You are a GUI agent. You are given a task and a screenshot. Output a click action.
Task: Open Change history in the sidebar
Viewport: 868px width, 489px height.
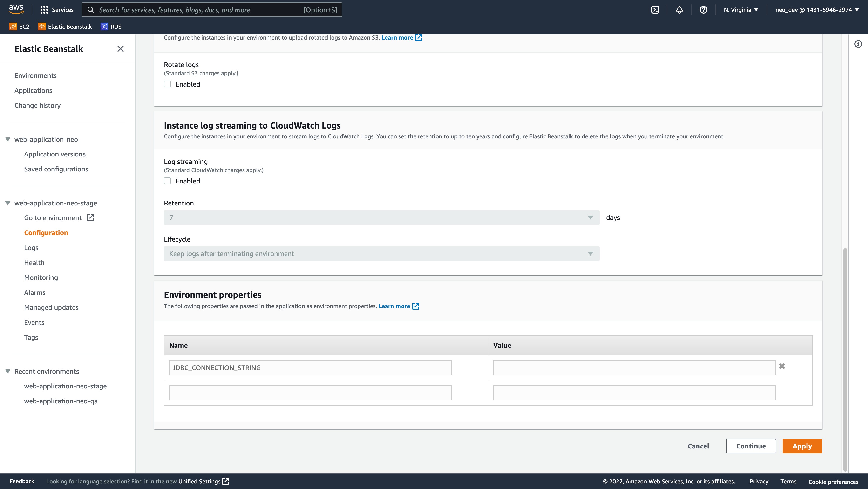point(37,105)
